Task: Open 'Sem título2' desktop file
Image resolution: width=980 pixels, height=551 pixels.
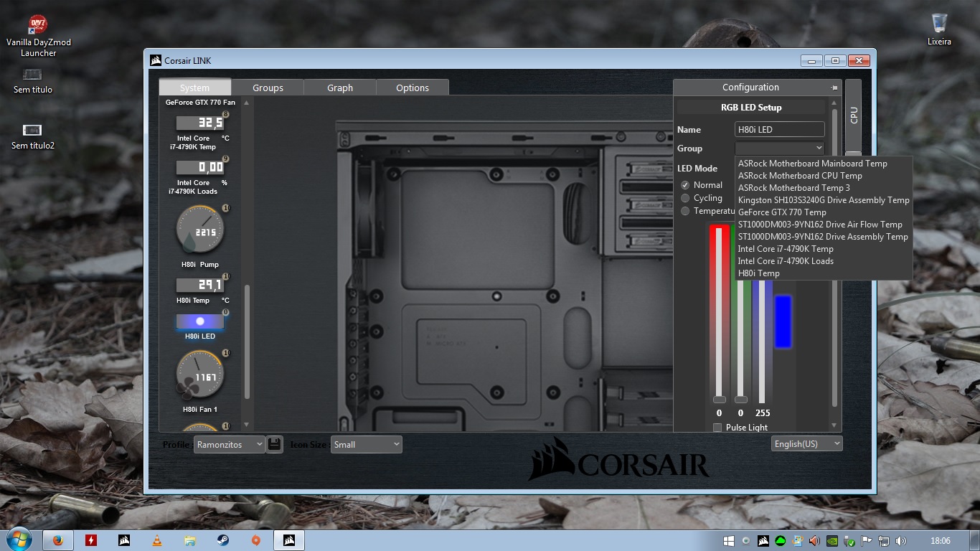Action: (32, 137)
